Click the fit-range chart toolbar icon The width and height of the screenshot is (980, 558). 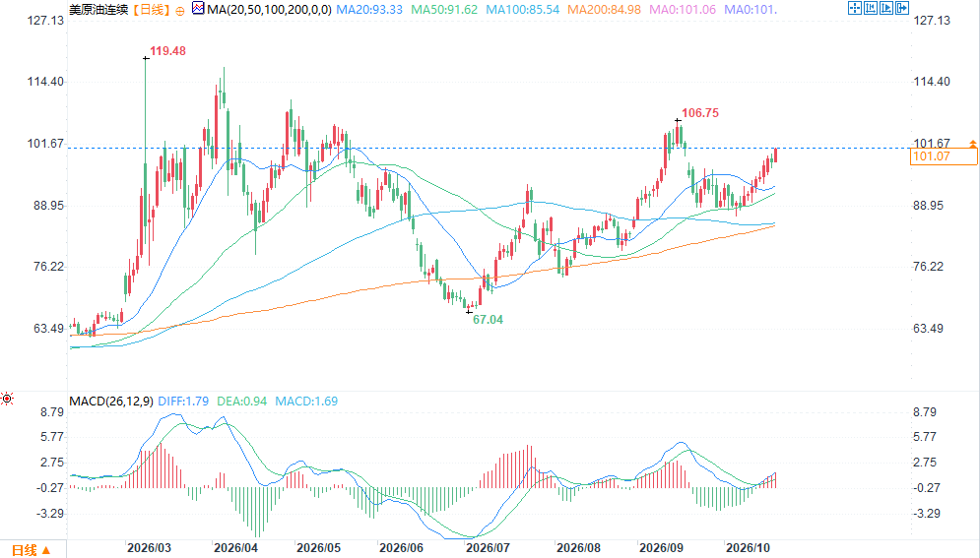click(870, 8)
